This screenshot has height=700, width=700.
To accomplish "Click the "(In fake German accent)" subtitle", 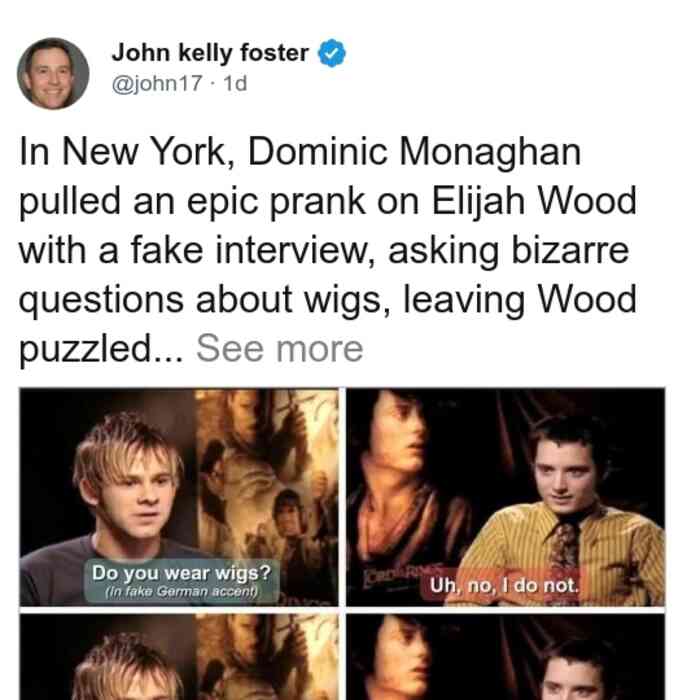I will [181, 592].
